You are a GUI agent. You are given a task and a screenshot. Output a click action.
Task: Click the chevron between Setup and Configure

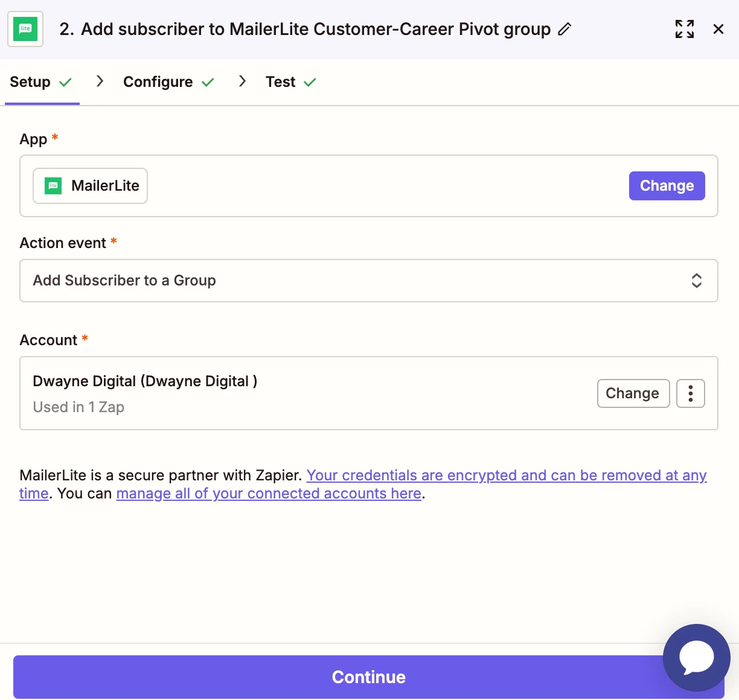[100, 81]
